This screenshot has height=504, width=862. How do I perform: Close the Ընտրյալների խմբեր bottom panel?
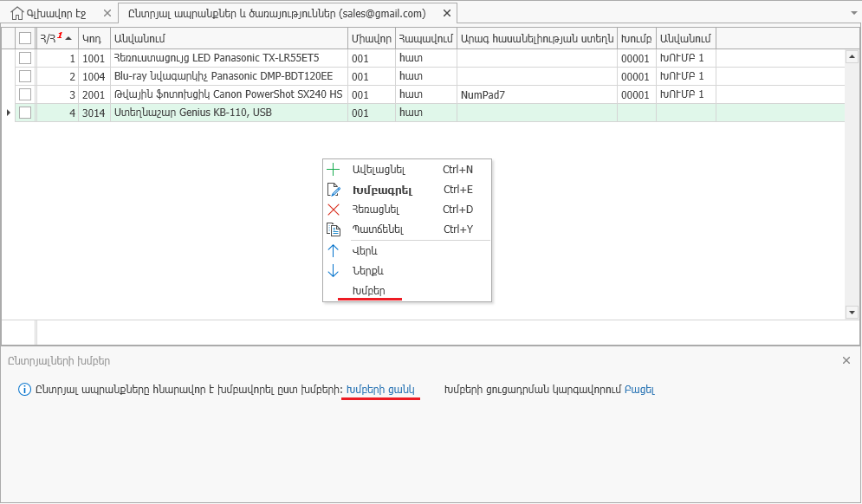(x=846, y=360)
